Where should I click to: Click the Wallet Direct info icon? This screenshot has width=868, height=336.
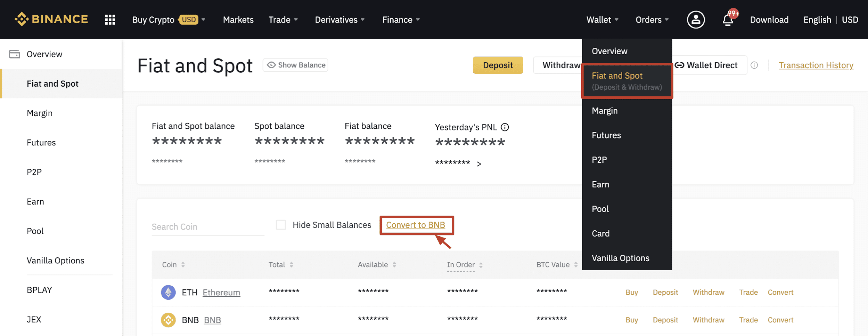pyautogui.click(x=754, y=65)
